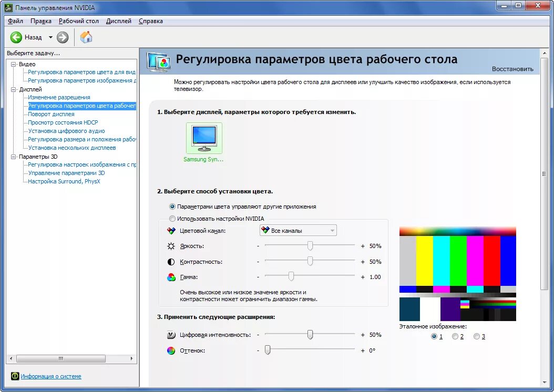
Task: Click the task tree scroll left arrow
Action: [x=11, y=358]
